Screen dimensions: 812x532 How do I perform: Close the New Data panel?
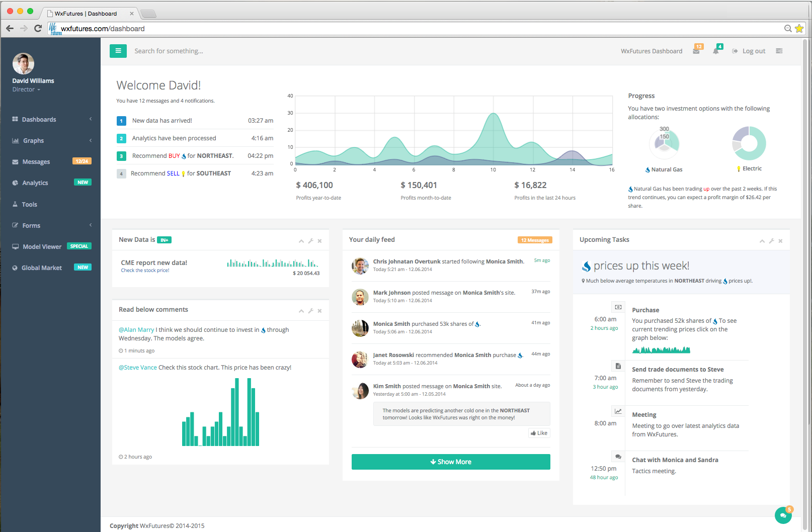coord(319,241)
